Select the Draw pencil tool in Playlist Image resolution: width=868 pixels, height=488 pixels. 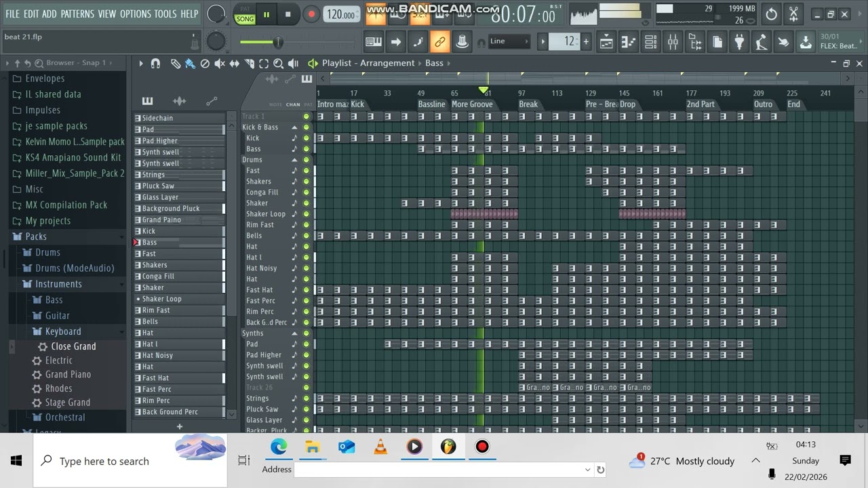click(x=175, y=63)
